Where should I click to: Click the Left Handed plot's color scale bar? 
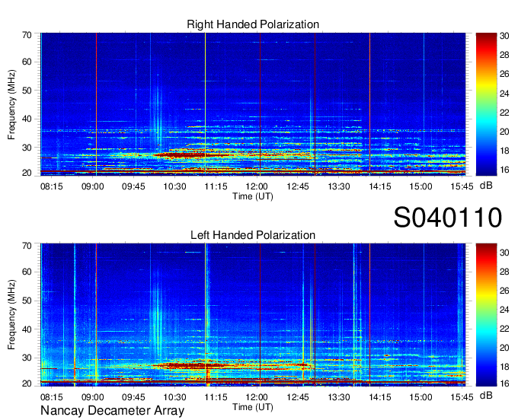(x=486, y=315)
